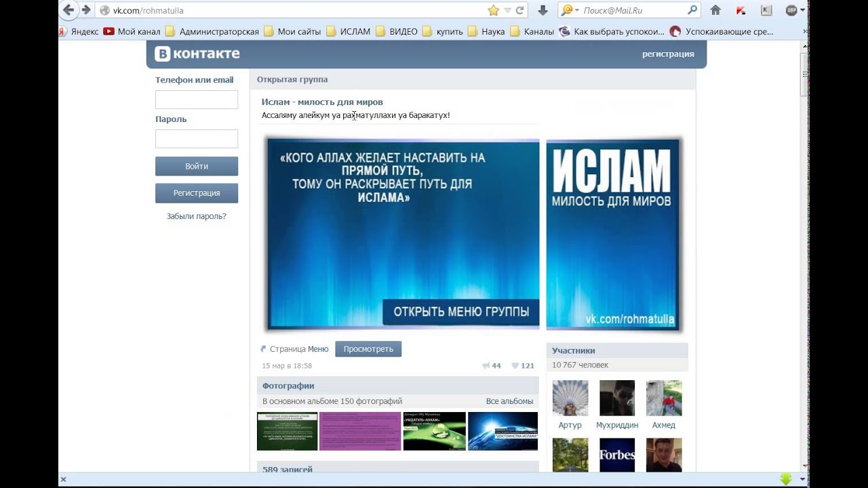
Task: Open Ахмед member avatar
Action: 664,398
